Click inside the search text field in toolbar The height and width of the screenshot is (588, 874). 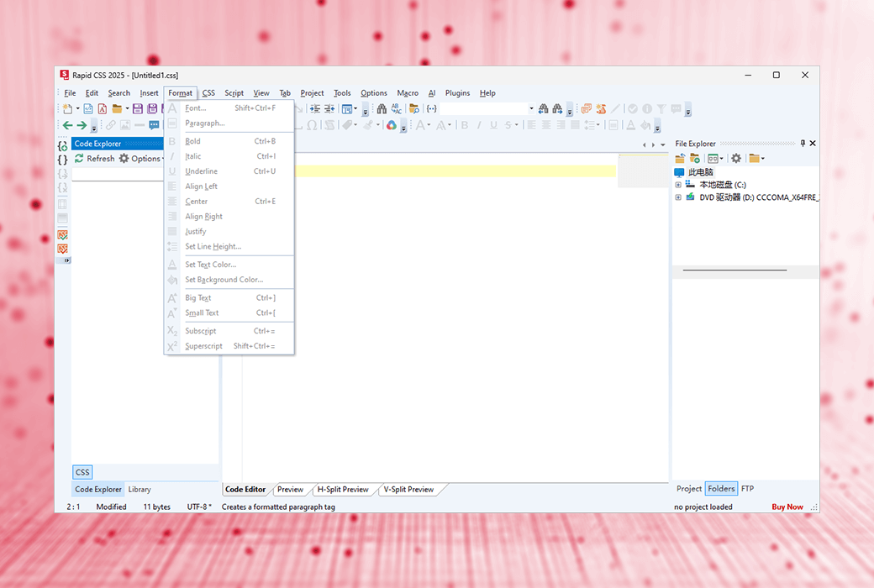[483, 108]
